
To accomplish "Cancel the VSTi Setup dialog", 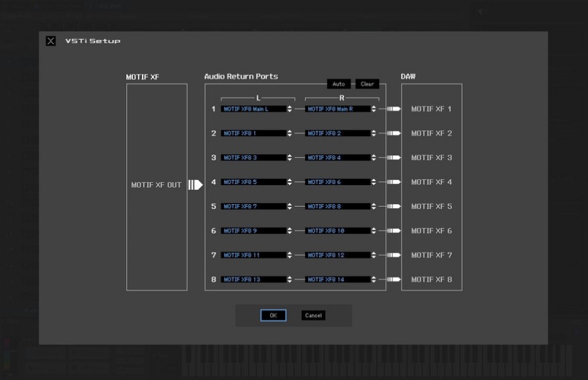I will [313, 316].
